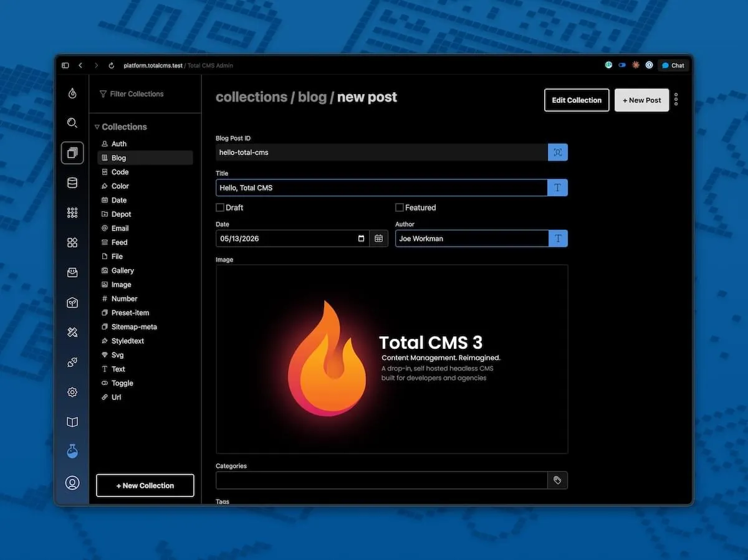
Task: Open the native date picker icon inside Date field
Action: pyautogui.click(x=362, y=239)
